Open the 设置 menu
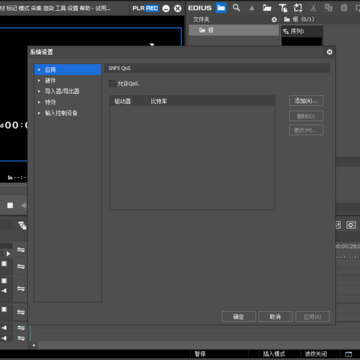This screenshot has height=360, width=360. [73, 8]
